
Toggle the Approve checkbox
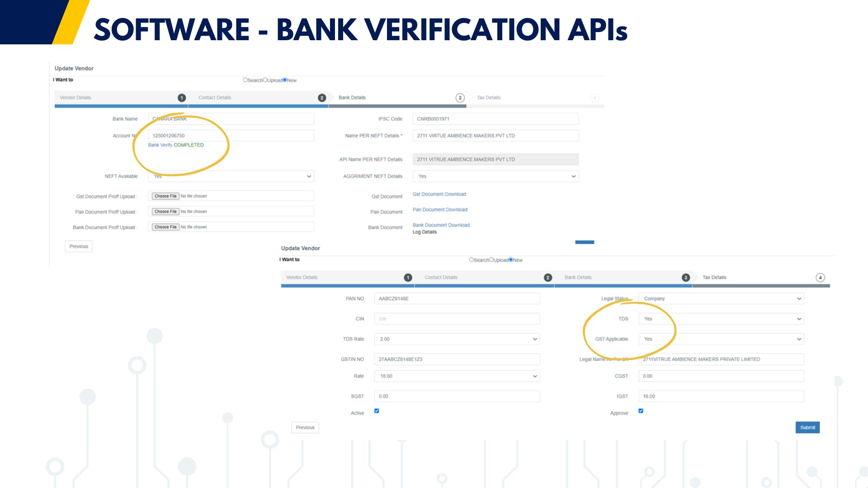pos(641,411)
